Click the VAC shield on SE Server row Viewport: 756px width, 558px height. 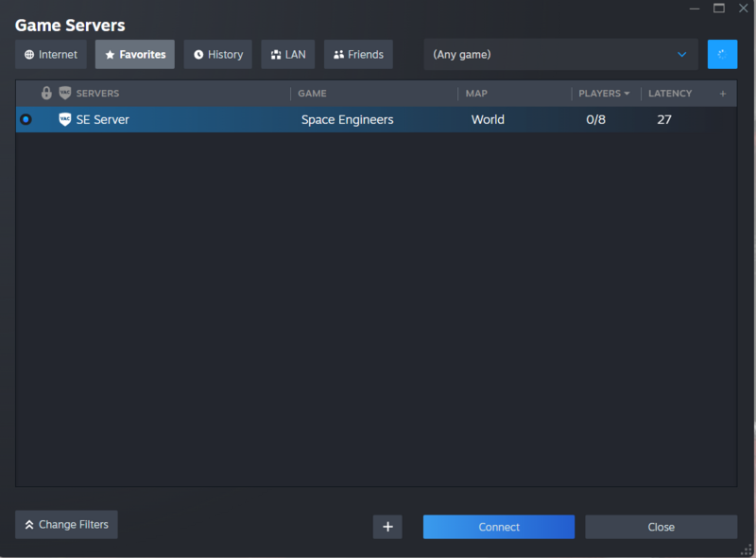(x=64, y=119)
